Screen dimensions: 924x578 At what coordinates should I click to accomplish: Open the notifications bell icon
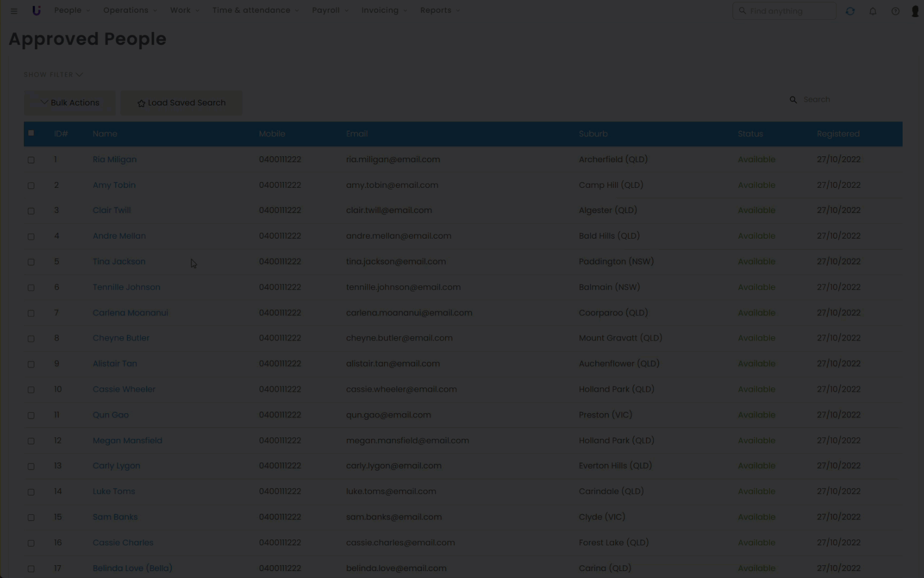point(873,11)
